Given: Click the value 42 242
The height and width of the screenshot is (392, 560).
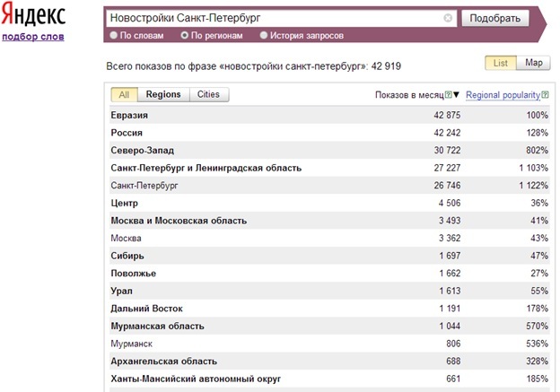Looking at the screenshot, I should (447, 133).
